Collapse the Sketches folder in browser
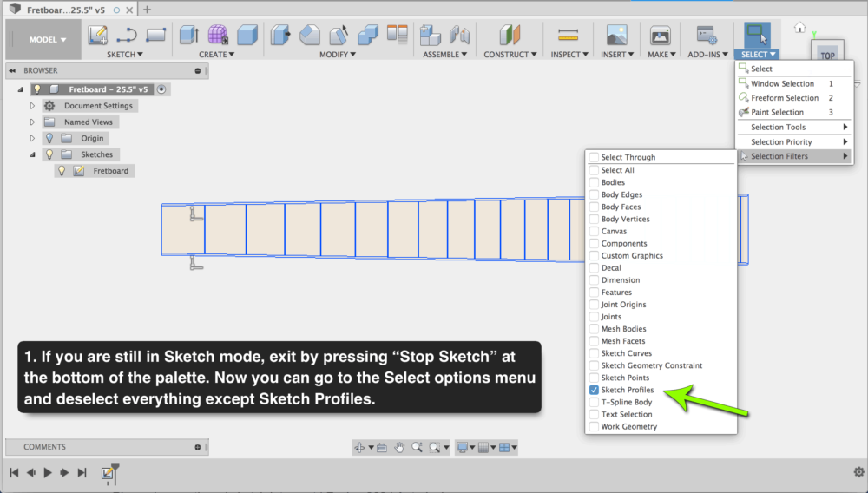This screenshot has width=868, height=493. (x=33, y=154)
